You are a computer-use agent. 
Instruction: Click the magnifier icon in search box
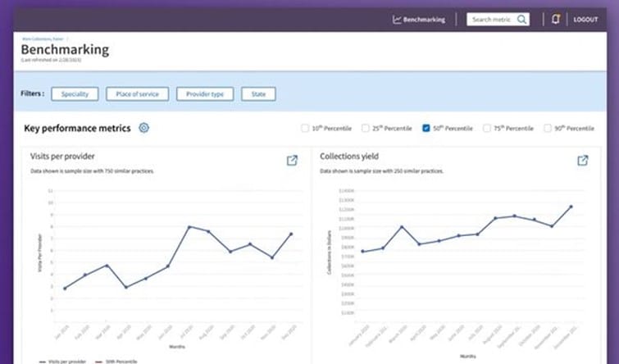point(521,20)
